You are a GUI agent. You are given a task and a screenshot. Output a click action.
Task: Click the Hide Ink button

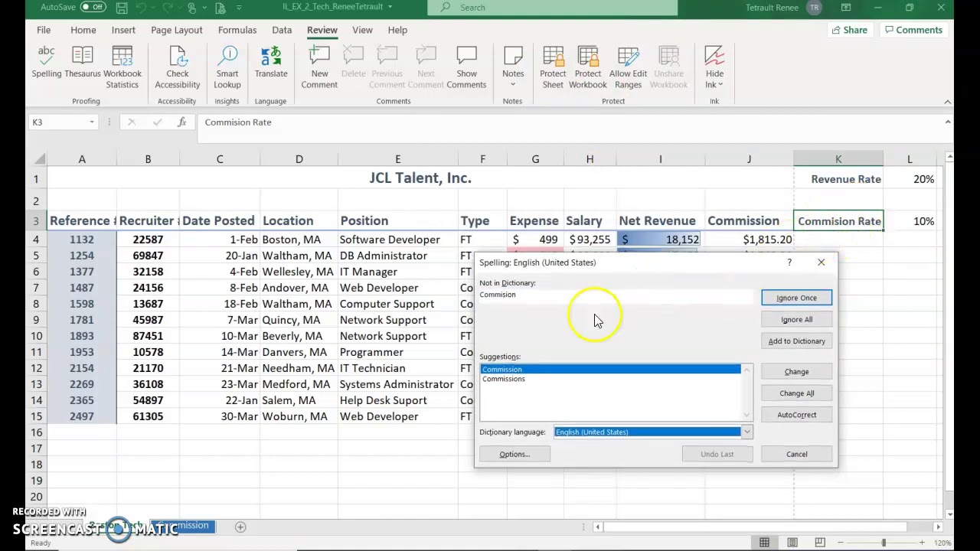tap(714, 67)
